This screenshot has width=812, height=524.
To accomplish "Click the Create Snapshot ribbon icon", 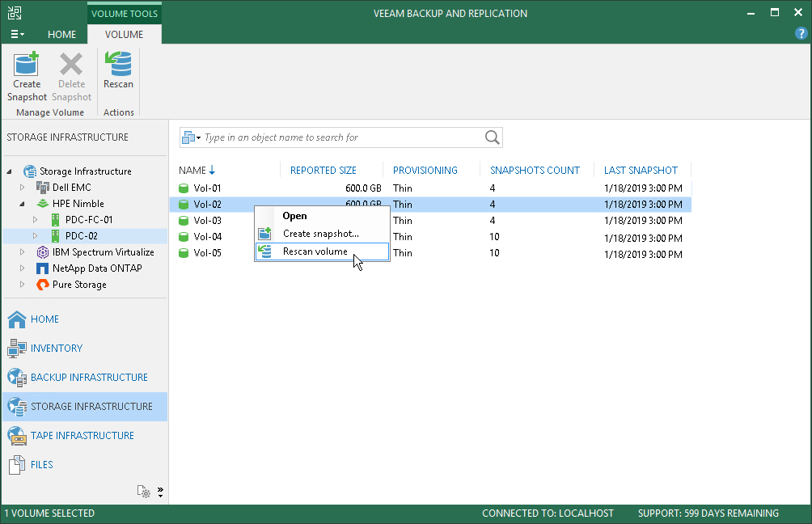I will click(27, 64).
